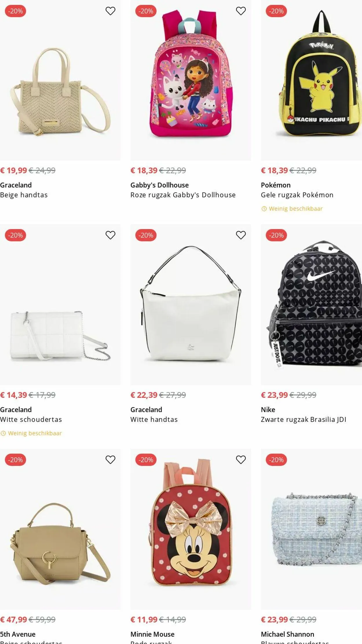Open Roze rugzak Gabby's Dollhouse link
This screenshot has height=644, width=362.
183,195
